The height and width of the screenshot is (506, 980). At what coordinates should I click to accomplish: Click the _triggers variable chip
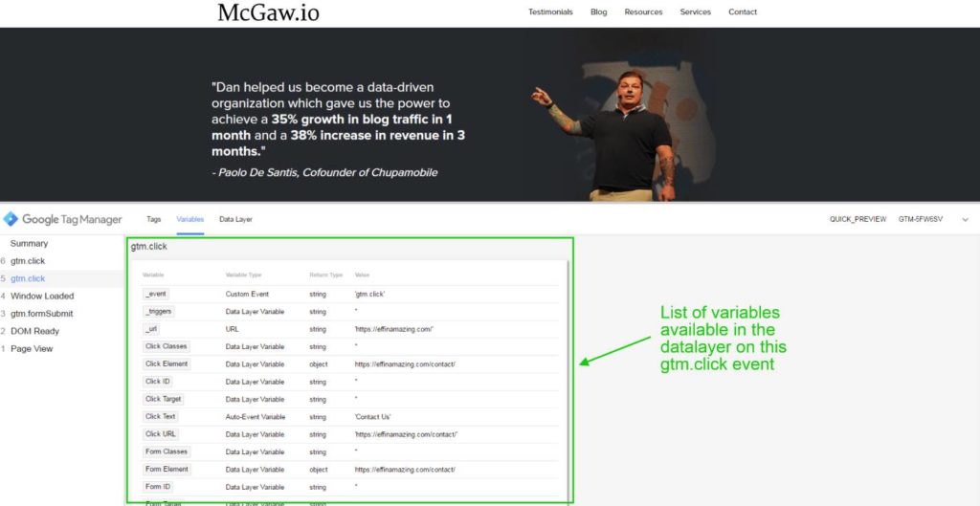pos(158,311)
